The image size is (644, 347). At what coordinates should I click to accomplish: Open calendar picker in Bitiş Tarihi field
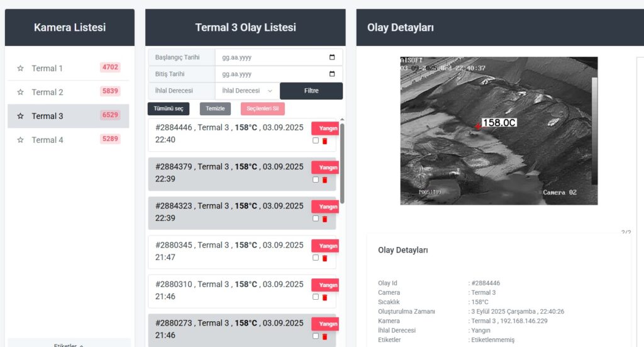click(x=332, y=74)
